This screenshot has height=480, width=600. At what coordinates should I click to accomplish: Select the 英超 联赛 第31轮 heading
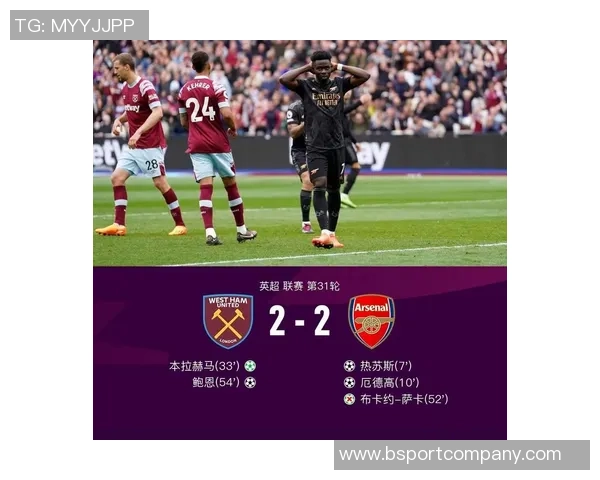tap(299, 286)
